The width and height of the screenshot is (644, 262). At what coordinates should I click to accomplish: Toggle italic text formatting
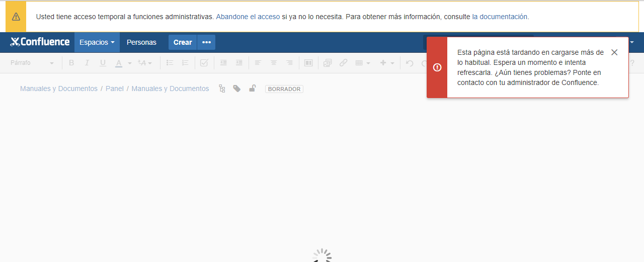point(87,63)
